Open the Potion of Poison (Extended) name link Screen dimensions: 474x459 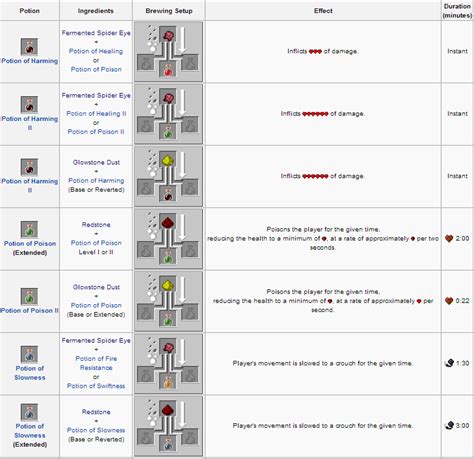(30, 244)
